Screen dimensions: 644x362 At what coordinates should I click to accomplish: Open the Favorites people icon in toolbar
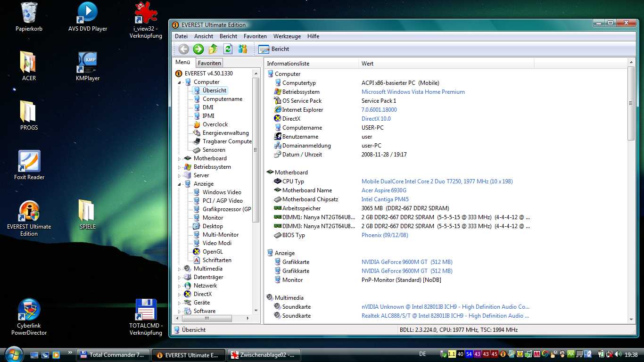242,49
